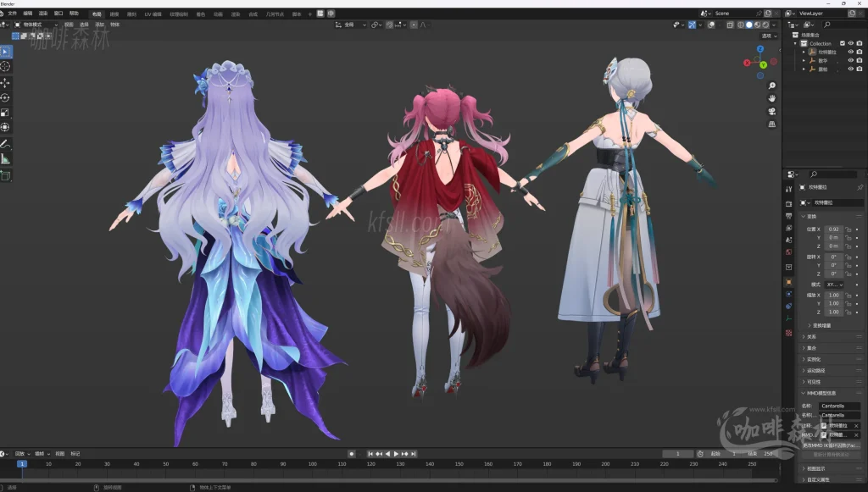
Task: Toggle proportional editing icon in header
Action: tap(414, 25)
